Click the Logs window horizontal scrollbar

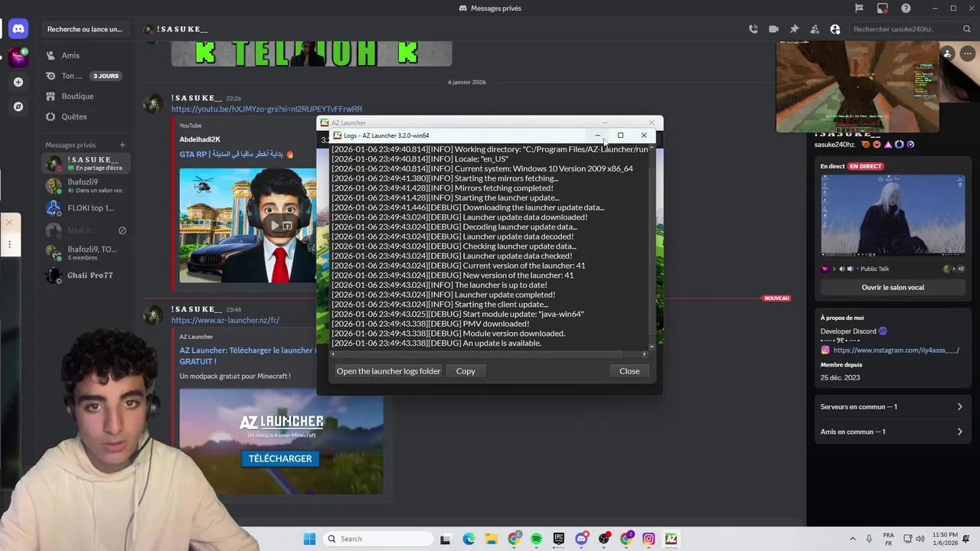coord(479,354)
